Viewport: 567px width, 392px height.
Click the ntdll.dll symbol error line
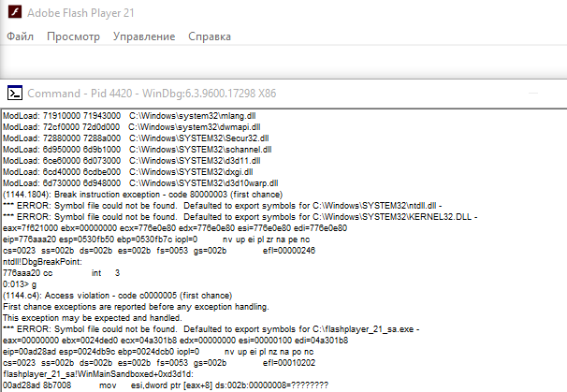coord(223,206)
